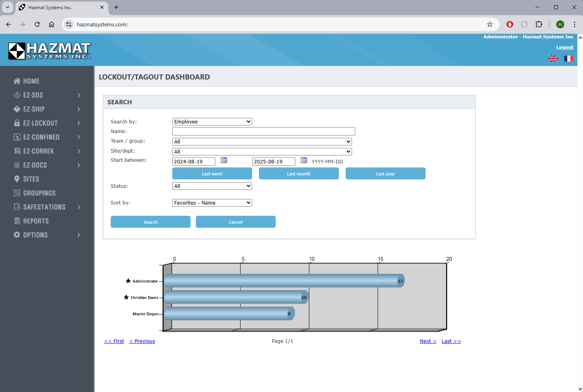Click the Logout link
The width and height of the screenshot is (583, 392).
(565, 47)
